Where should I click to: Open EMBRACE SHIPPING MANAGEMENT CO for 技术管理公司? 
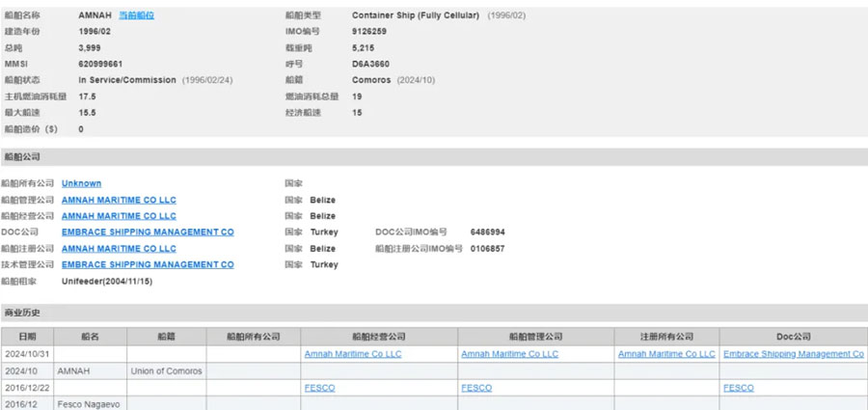coord(148,264)
